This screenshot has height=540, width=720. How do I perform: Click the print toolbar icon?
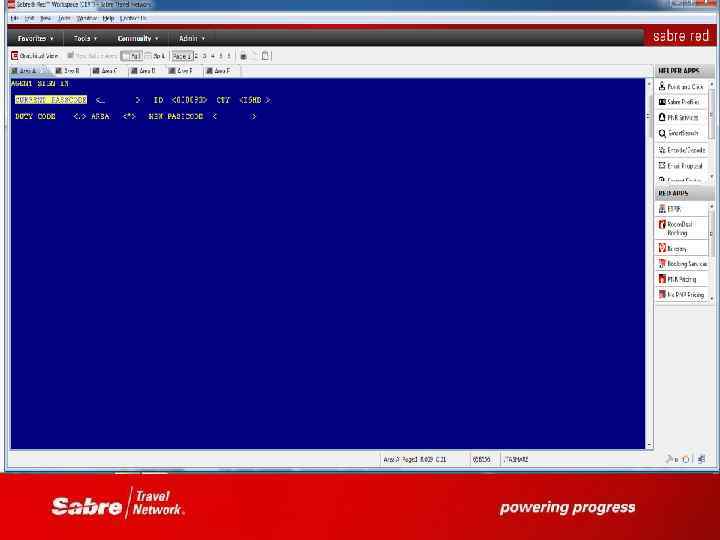(x=244, y=56)
